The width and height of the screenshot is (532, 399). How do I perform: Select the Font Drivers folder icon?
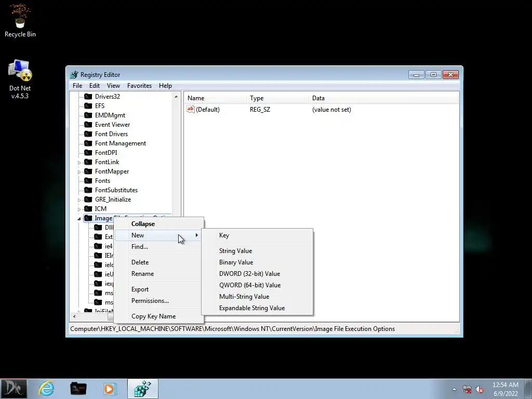click(88, 134)
